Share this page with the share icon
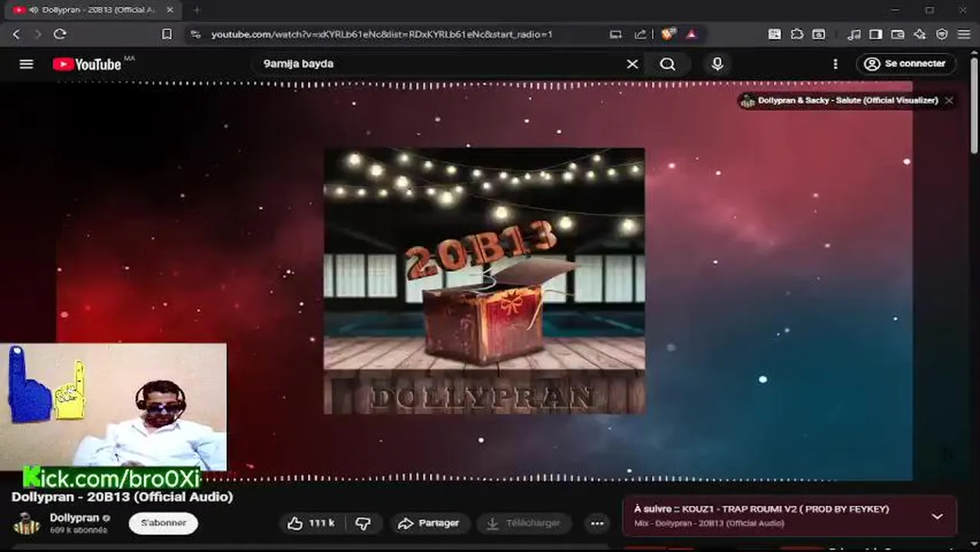The image size is (980, 552). pyautogui.click(x=640, y=34)
